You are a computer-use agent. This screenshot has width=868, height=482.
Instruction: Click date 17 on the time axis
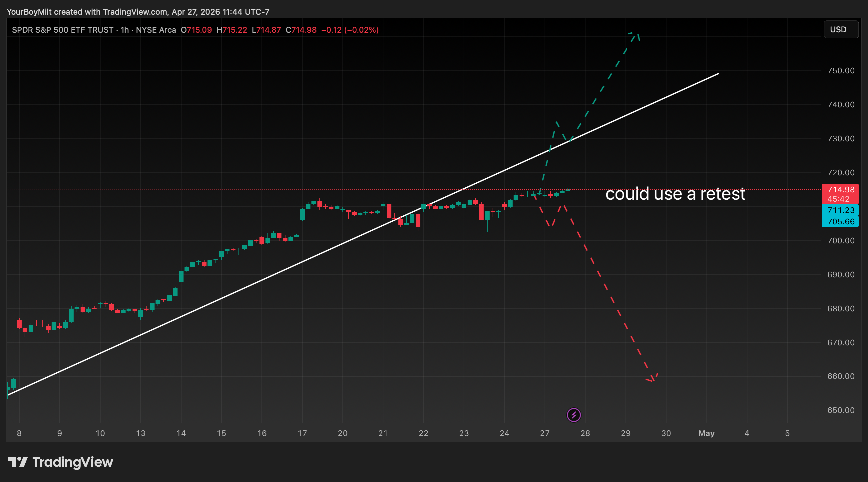point(302,433)
